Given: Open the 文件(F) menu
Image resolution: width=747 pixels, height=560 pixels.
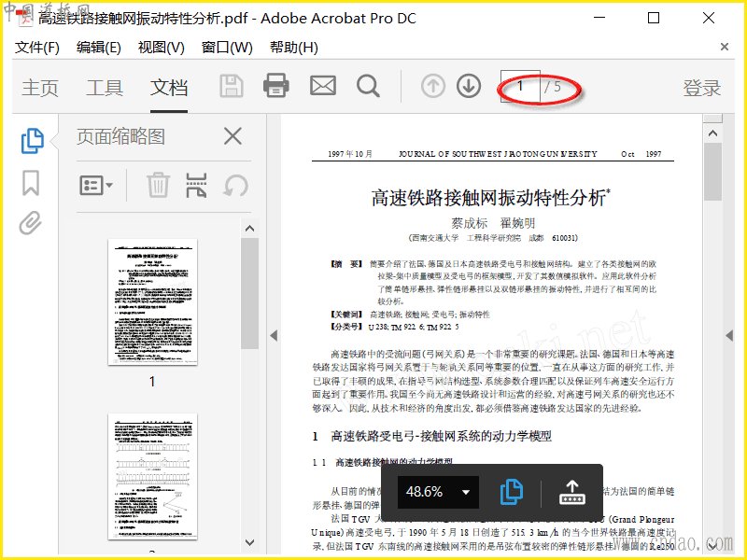Looking at the screenshot, I should pyautogui.click(x=37, y=48).
